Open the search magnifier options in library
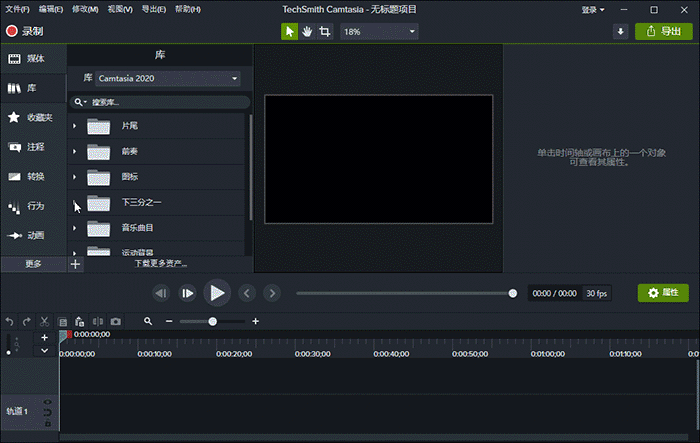 coord(80,102)
